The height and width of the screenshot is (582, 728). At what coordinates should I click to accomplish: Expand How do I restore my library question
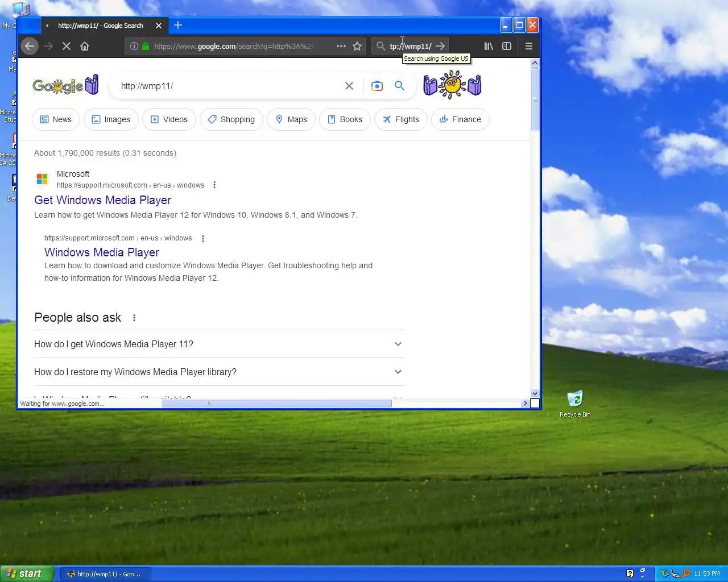click(x=219, y=372)
